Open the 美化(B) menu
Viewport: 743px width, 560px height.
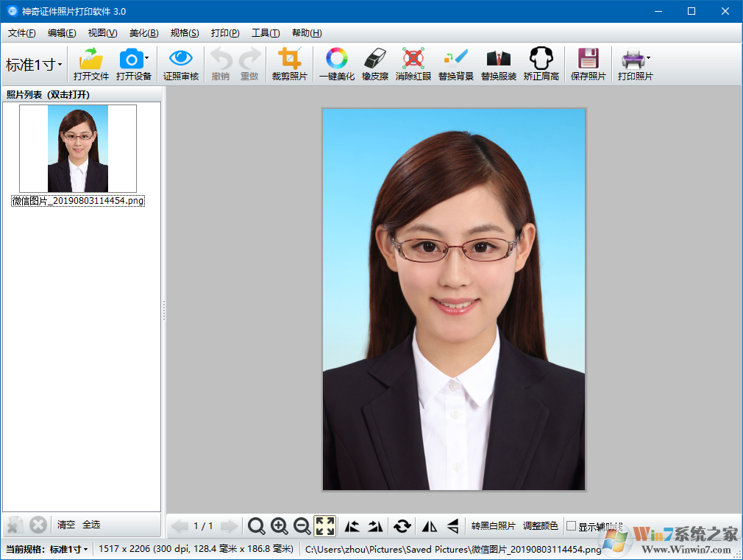coord(143,33)
